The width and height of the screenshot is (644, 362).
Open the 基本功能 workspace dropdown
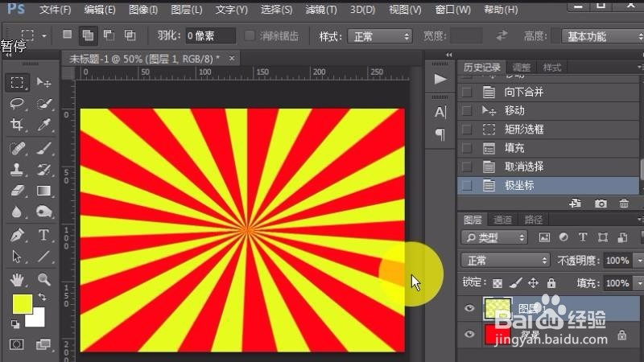pos(602,36)
